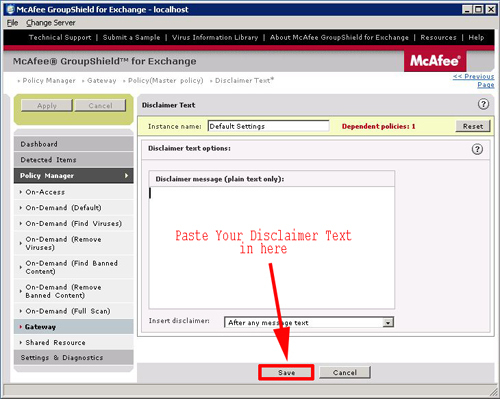Image resolution: width=500 pixels, height=399 pixels.
Task: Click the window resize grip
Action: coord(493,391)
